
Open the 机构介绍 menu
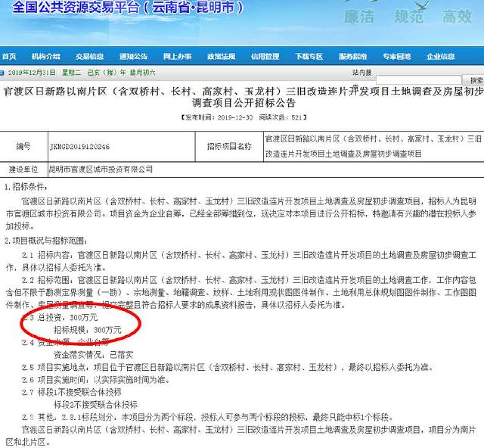click(46, 57)
